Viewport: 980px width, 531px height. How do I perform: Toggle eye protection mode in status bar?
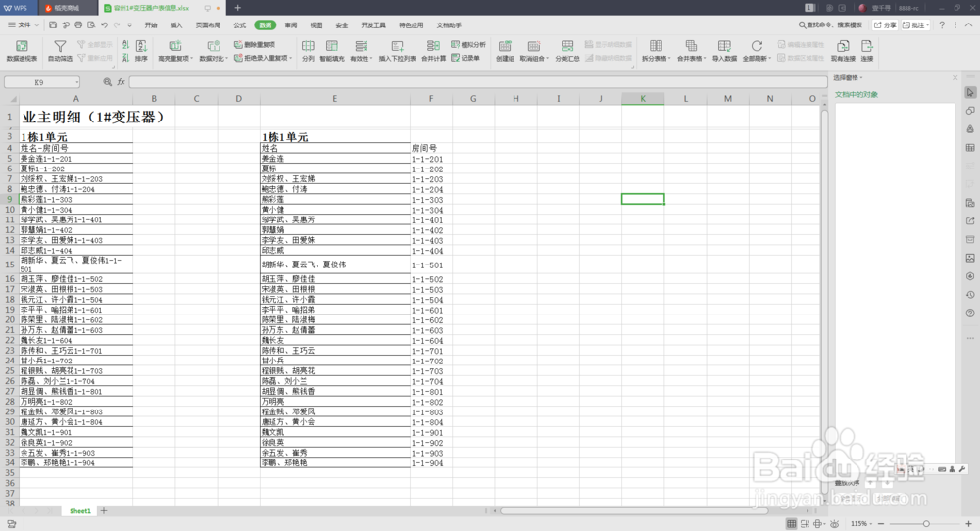[x=834, y=523]
